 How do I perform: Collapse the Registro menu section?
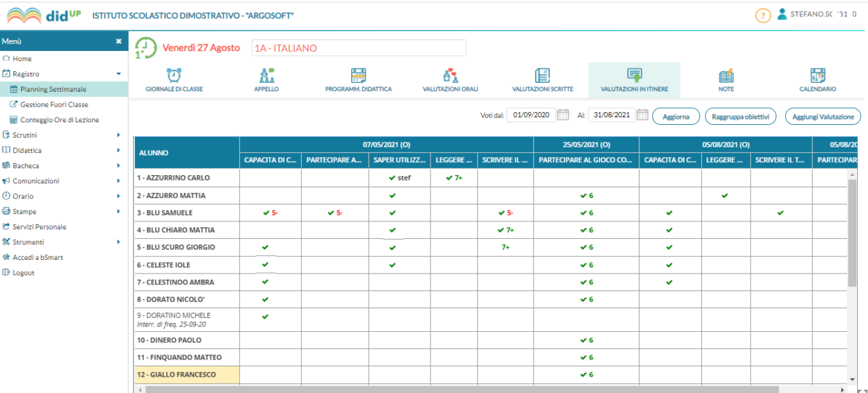pyautogui.click(x=119, y=74)
